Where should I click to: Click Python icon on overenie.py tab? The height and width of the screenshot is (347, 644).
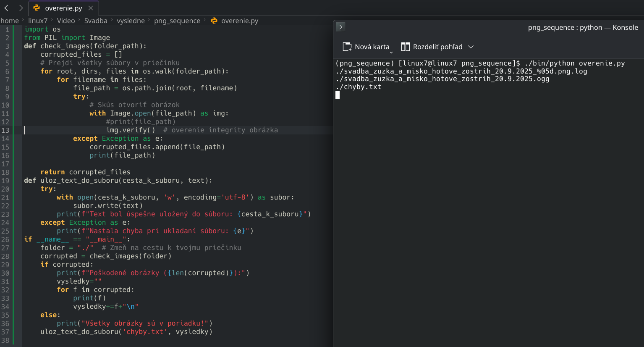37,8
